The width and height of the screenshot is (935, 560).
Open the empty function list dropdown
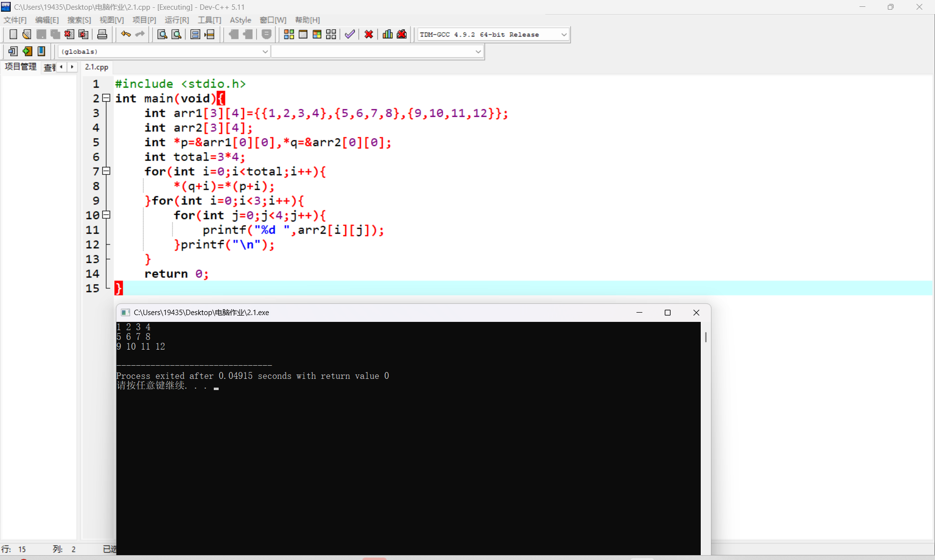click(x=478, y=52)
